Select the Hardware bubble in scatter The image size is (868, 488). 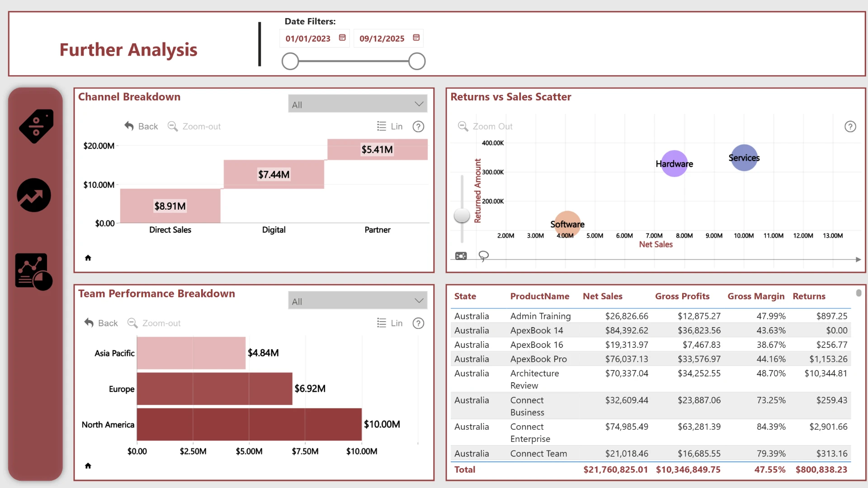point(675,164)
